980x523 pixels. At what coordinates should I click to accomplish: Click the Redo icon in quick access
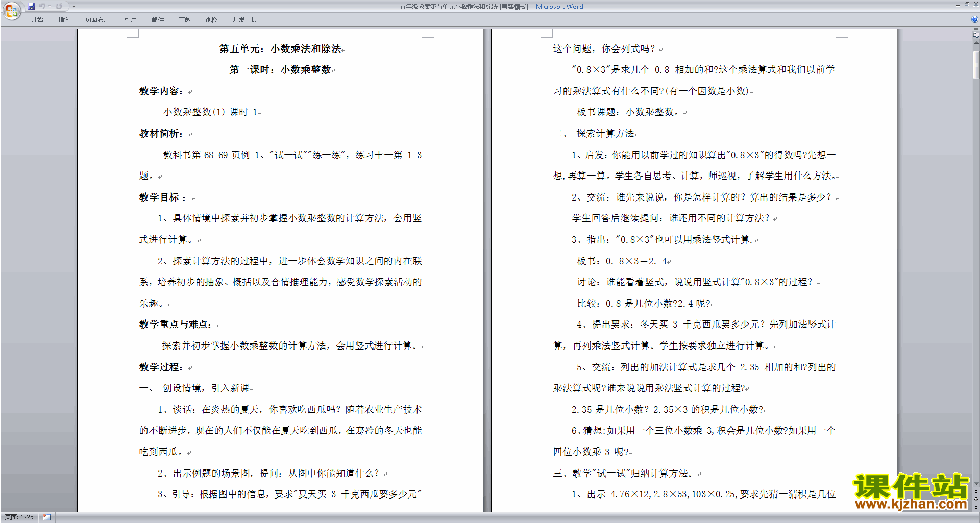[x=59, y=6]
